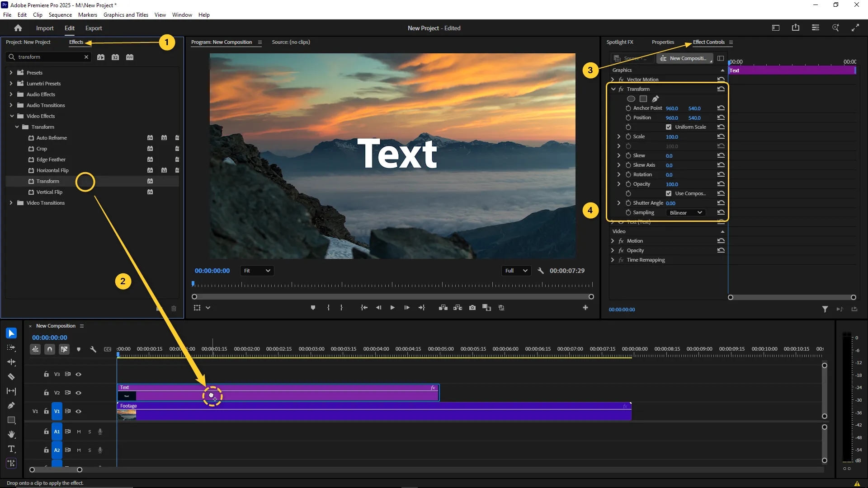Toggle Snap in timeline magnet icon
868x488 pixels.
[50, 349]
